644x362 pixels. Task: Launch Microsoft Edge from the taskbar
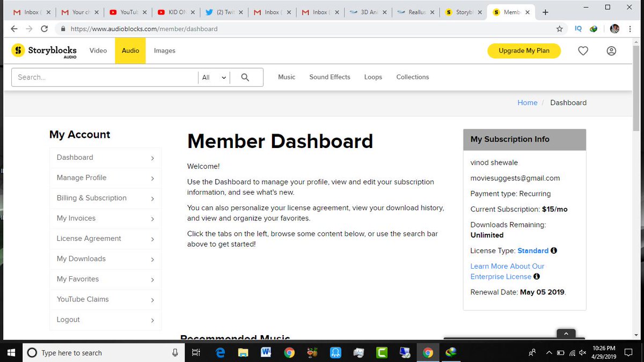[x=220, y=352]
